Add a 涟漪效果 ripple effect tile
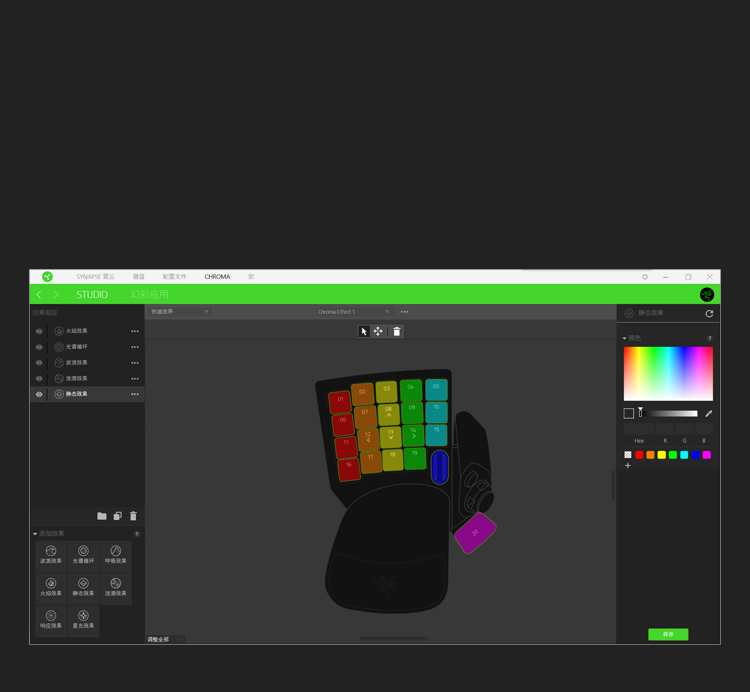The image size is (750, 692). [116, 589]
